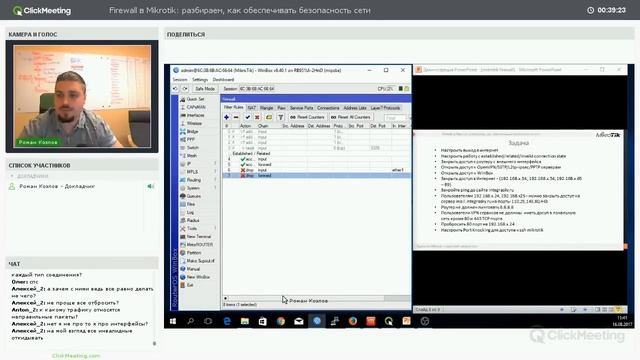This screenshot has height=360, width=640.
Task: Toggle speaker icon next to Роман Козлов
Action: pyautogui.click(x=150, y=186)
